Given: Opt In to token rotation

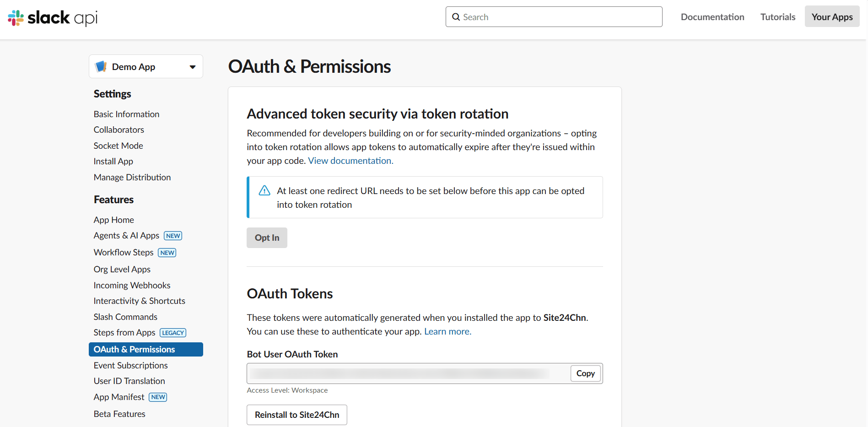Looking at the screenshot, I should tap(267, 238).
